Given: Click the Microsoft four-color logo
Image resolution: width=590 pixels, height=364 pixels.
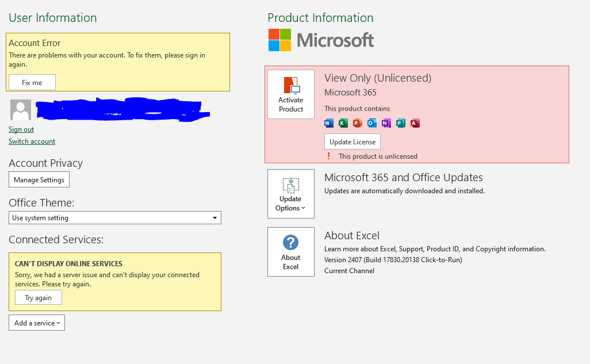Looking at the screenshot, I should 279,40.
